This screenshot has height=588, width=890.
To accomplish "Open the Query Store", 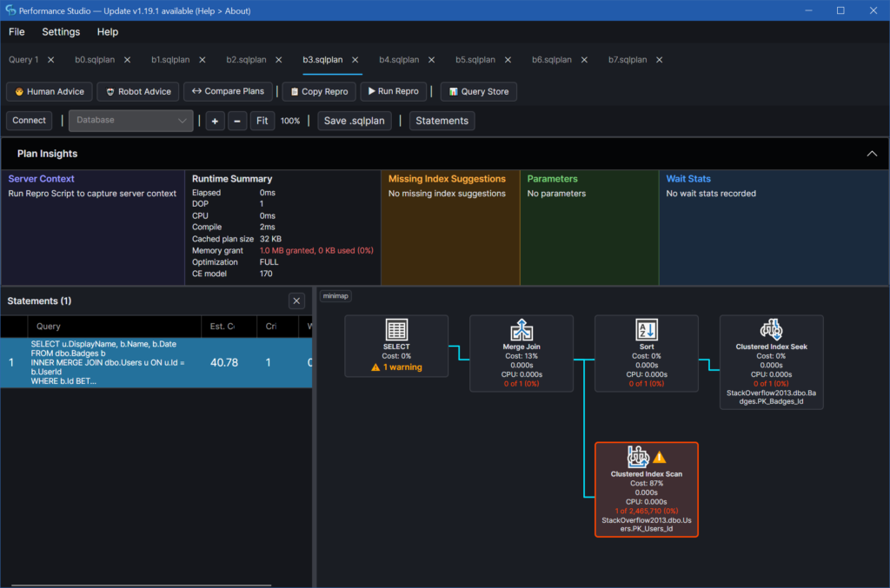I will click(479, 91).
